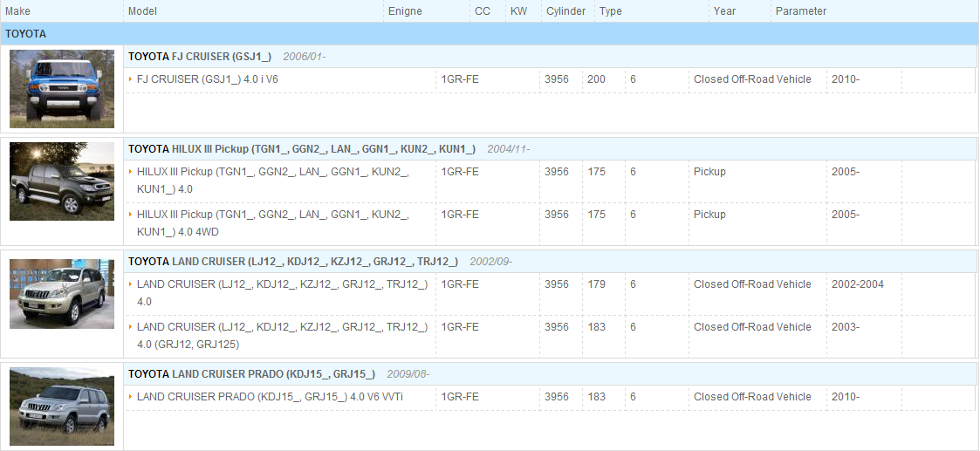Click Closed Off-Road Vehicle type in Prado row

pyautogui.click(x=752, y=397)
